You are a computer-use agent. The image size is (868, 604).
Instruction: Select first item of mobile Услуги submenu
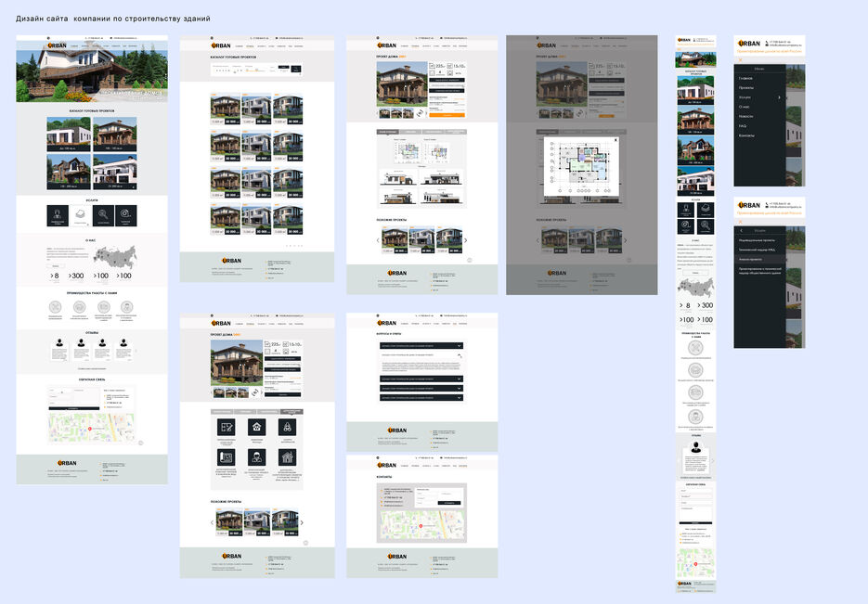pos(758,240)
